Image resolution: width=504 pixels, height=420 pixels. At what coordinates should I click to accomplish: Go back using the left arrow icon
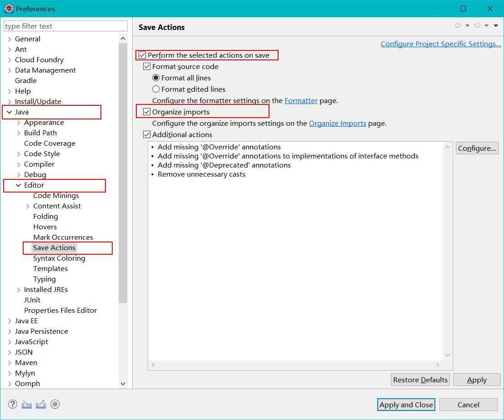458,26
